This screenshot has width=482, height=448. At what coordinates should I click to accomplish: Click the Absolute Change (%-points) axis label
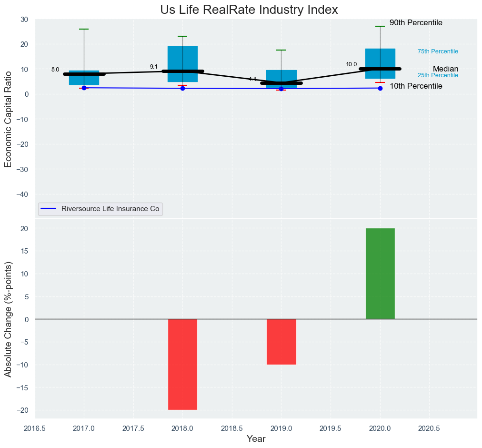coord(8,319)
